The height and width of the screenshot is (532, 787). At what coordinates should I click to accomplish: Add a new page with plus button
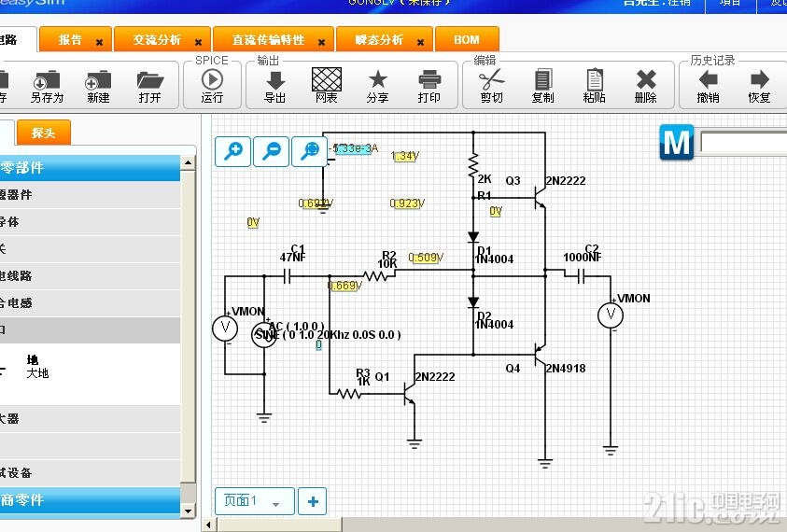click(x=312, y=501)
